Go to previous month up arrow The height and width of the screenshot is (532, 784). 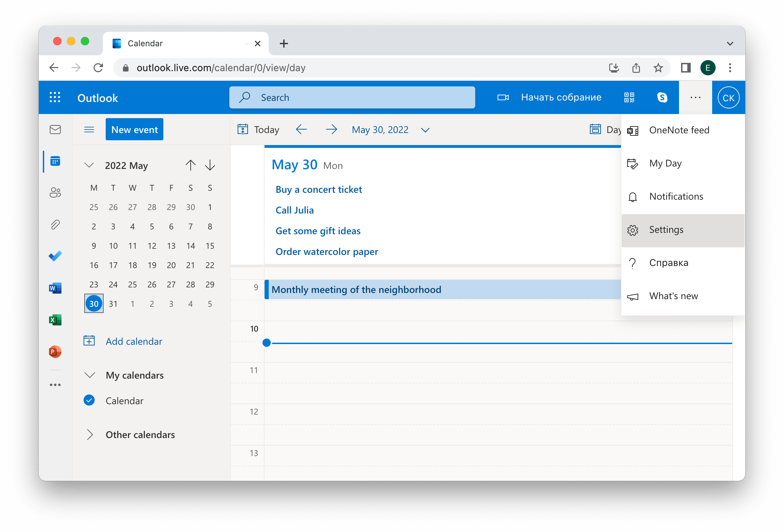point(191,165)
